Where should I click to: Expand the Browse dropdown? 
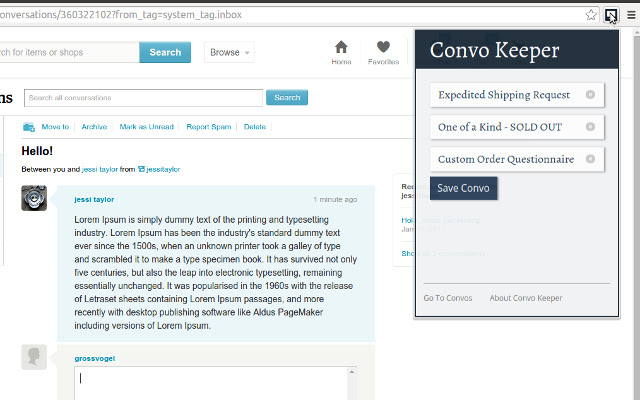point(230,52)
